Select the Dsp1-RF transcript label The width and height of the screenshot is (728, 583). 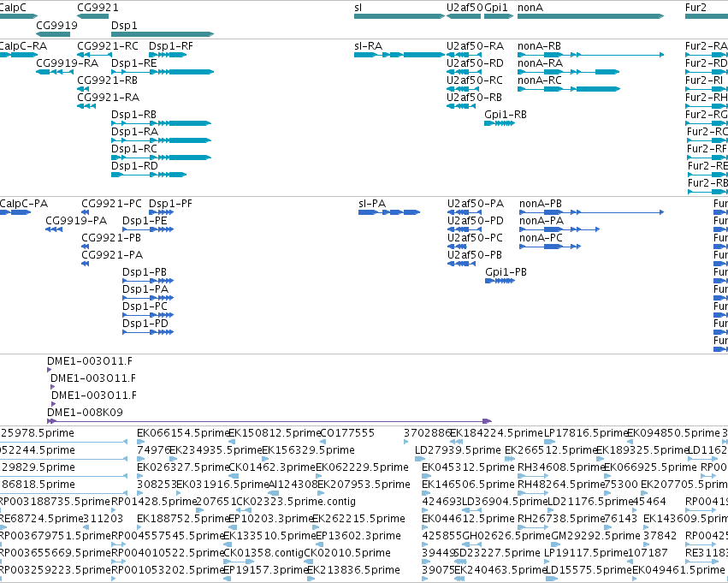point(171,46)
